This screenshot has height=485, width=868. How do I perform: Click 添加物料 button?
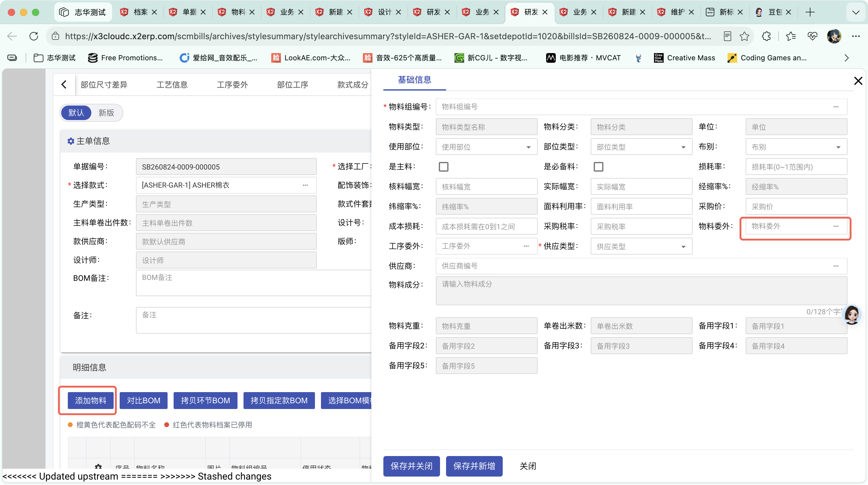click(90, 400)
